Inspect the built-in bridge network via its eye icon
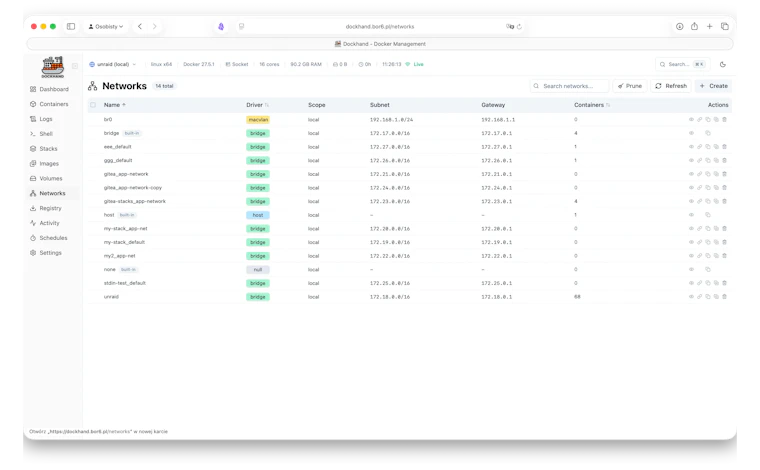 click(x=691, y=133)
